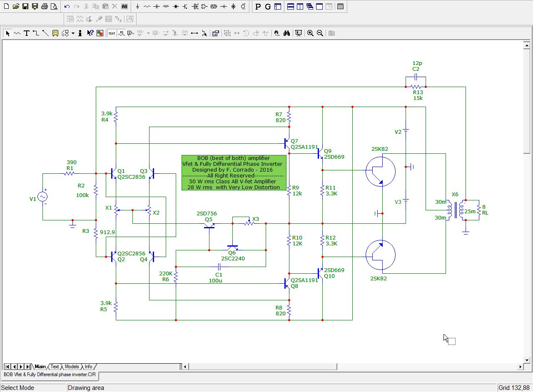Click the green BOB amplifier title text box

234,173
